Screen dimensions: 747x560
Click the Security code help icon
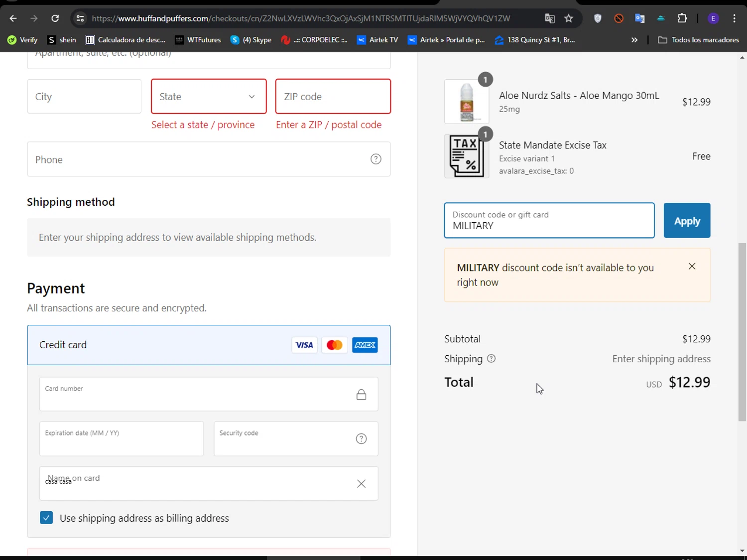coord(361,439)
